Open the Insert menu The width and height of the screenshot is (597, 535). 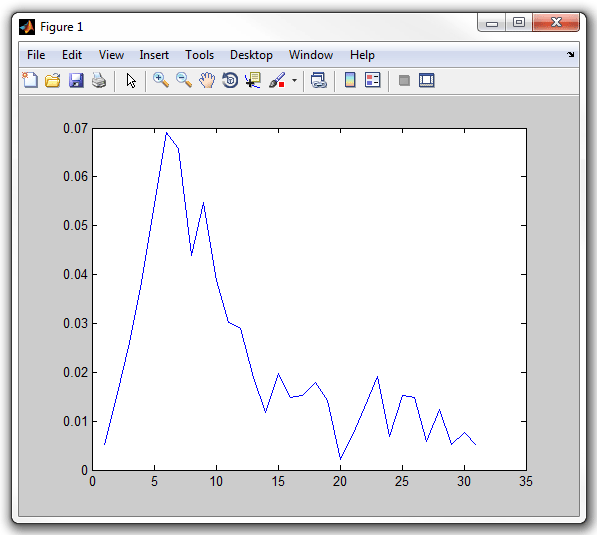[x=154, y=55]
